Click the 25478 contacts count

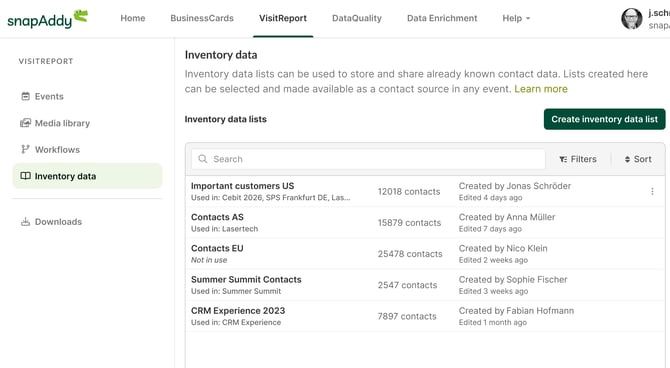point(410,254)
